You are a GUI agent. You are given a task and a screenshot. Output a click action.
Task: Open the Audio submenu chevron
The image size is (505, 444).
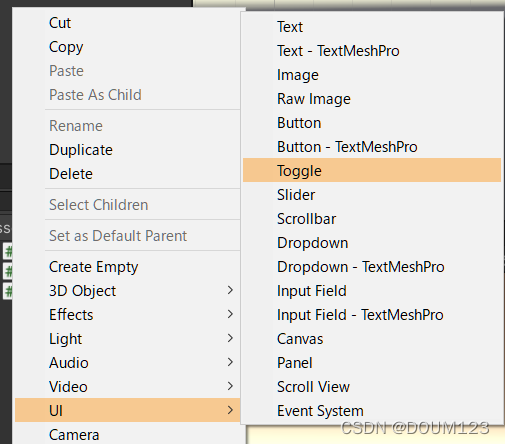tap(230, 362)
